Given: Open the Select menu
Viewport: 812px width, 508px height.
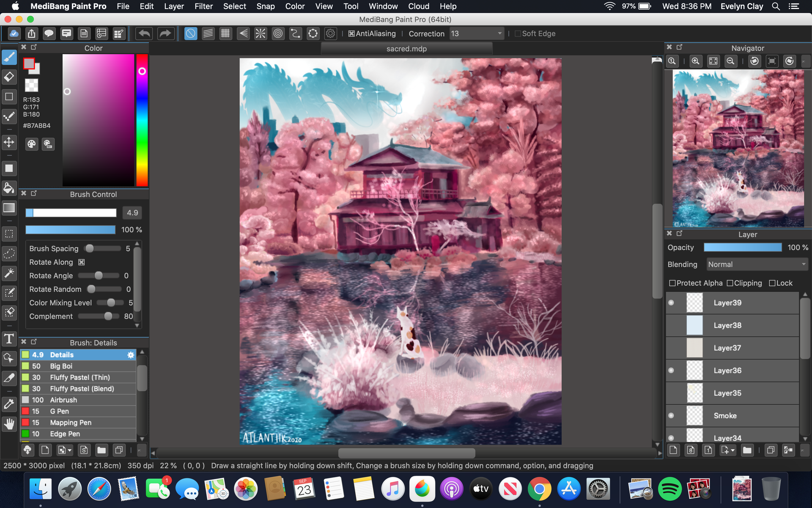Looking at the screenshot, I should [235, 6].
